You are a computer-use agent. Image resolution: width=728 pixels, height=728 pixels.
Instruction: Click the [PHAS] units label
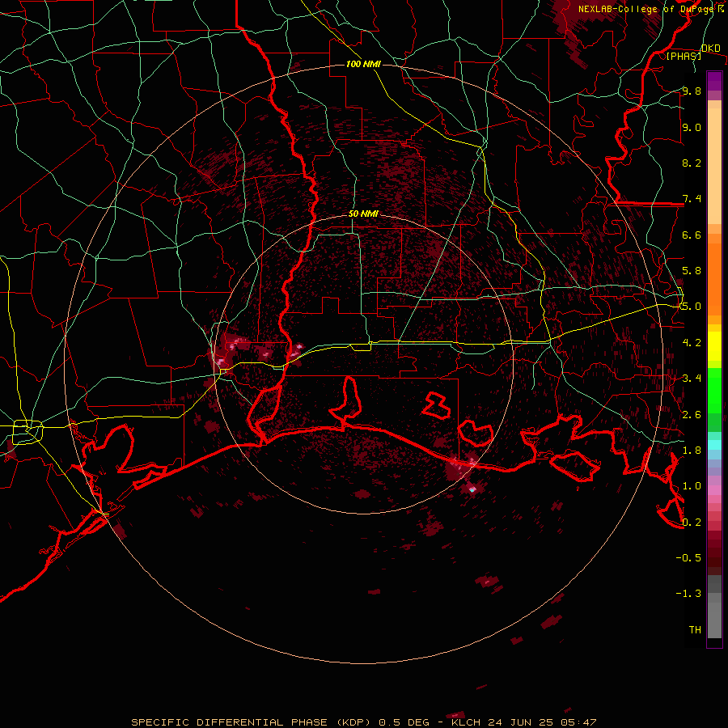coord(684,56)
